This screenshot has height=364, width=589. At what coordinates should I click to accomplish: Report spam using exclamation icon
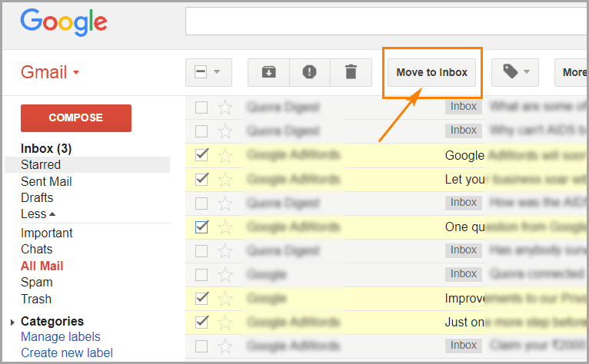(310, 72)
